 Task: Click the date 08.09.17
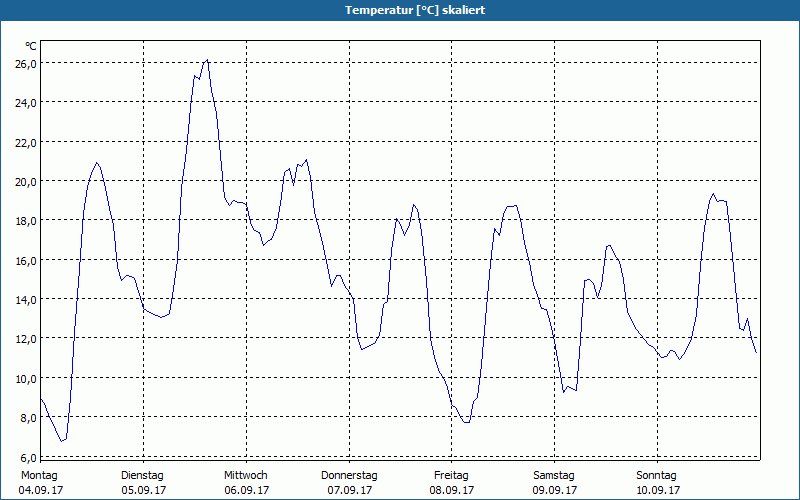click(452, 490)
